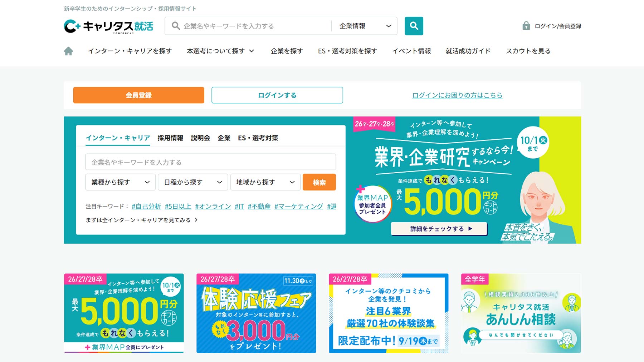Open ES・選考対策を探す navigation item
This screenshot has width=644, height=362.
pyautogui.click(x=347, y=51)
